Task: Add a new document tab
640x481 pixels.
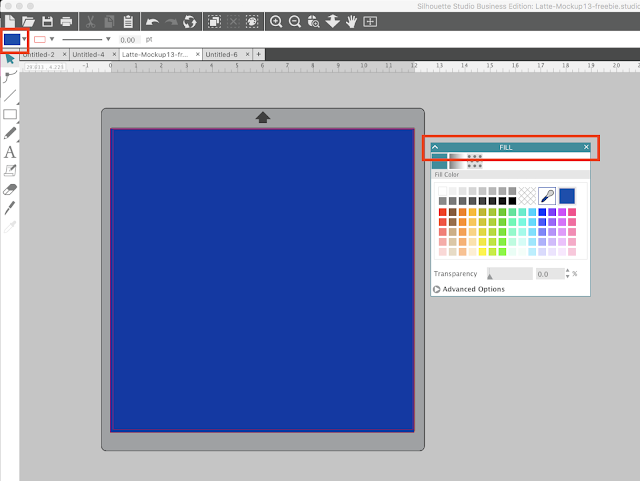Action: click(x=258, y=54)
